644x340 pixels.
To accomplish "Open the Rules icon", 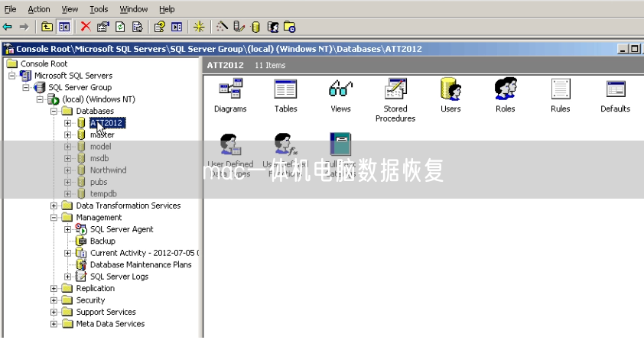I will 560,90.
